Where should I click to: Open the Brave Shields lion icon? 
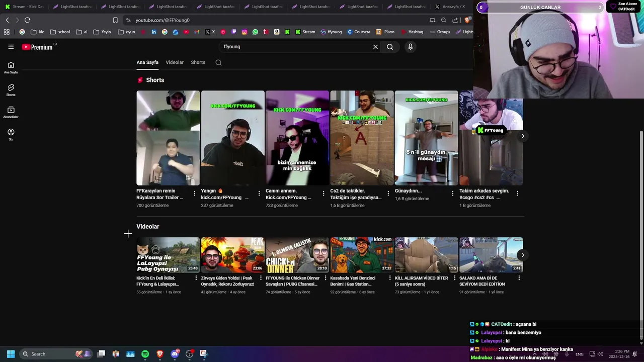click(x=467, y=20)
